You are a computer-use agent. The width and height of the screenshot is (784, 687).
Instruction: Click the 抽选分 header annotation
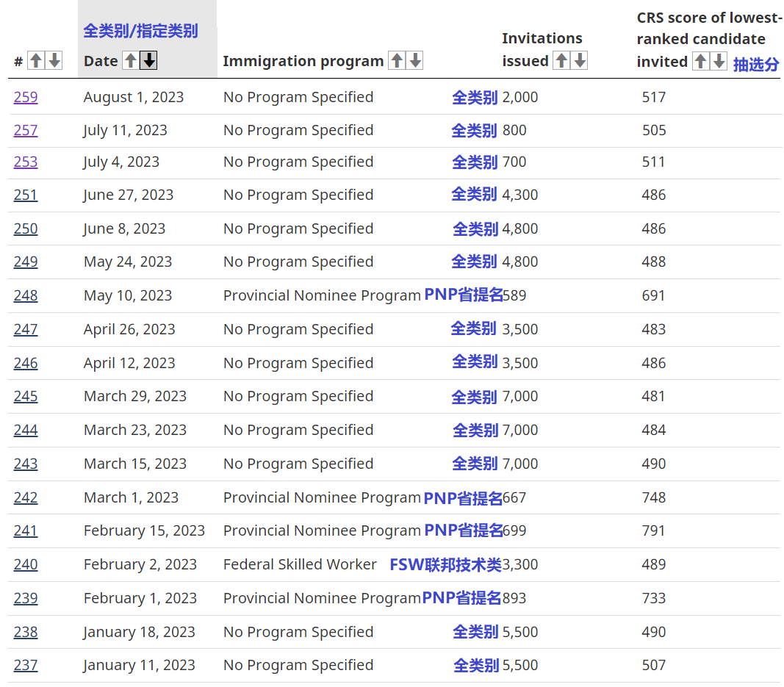point(756,64)
